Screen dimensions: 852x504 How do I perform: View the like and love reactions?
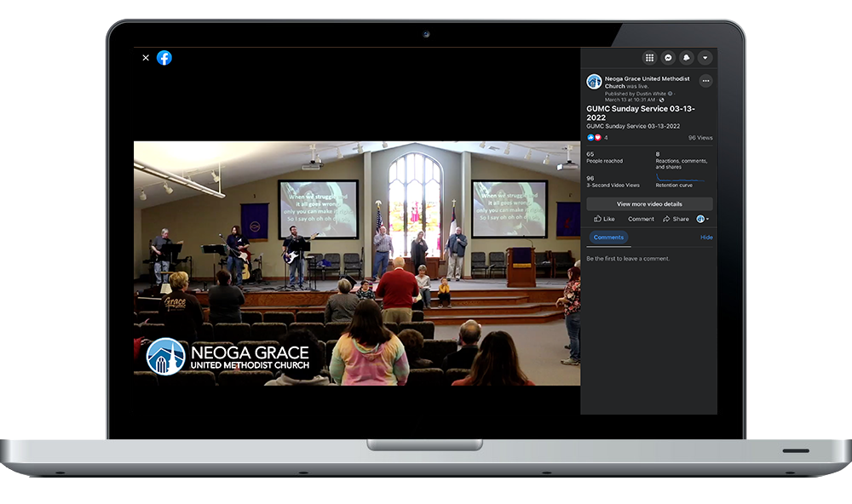pyautogui.click(x=594, y=138)
